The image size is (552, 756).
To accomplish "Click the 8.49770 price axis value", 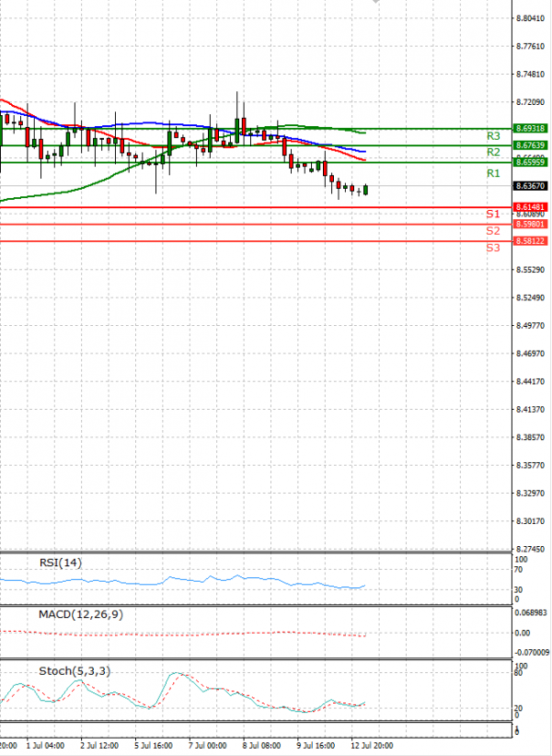I will coord(530,325).
